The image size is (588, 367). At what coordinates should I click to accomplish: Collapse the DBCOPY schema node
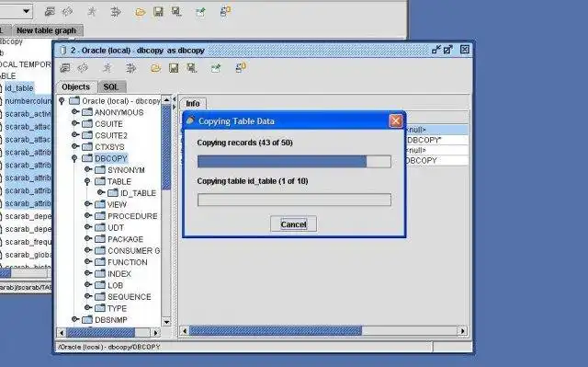(74, 158)
